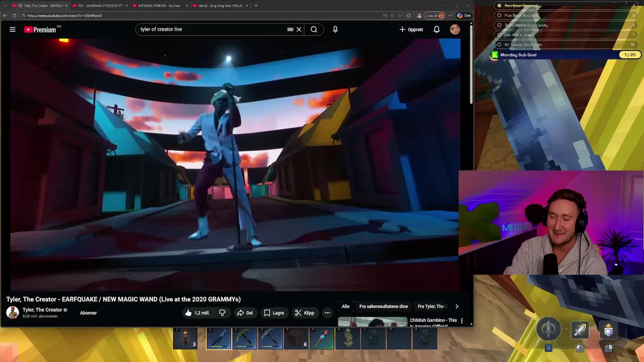Open the YouTube guide hamburger menu

tap(13, 30)
